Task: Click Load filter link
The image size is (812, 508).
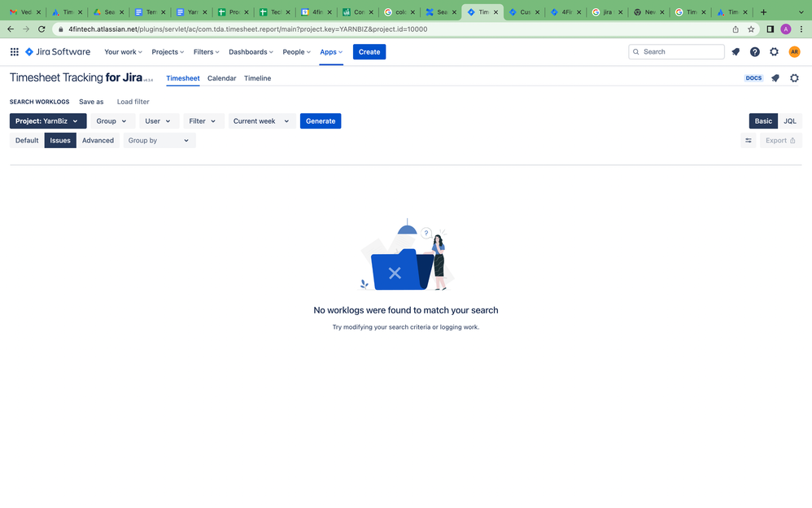Action: (x=133, y=102)
